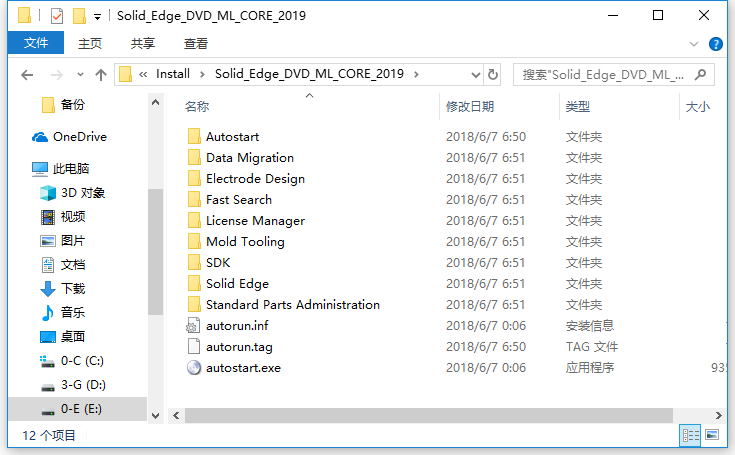Select the autorun.tag file icon
The height and width of the screenshot is (455, 735).
coord(194,346)
